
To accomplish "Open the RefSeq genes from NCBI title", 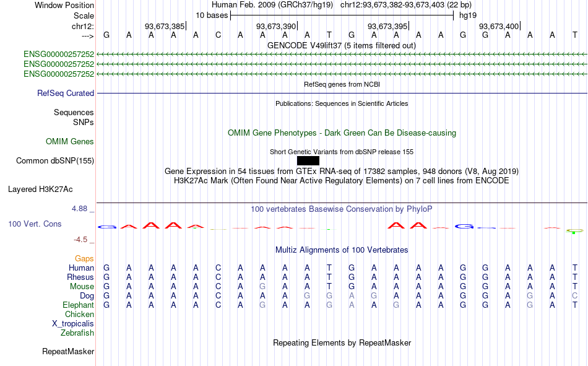I will tap(342, 84).
